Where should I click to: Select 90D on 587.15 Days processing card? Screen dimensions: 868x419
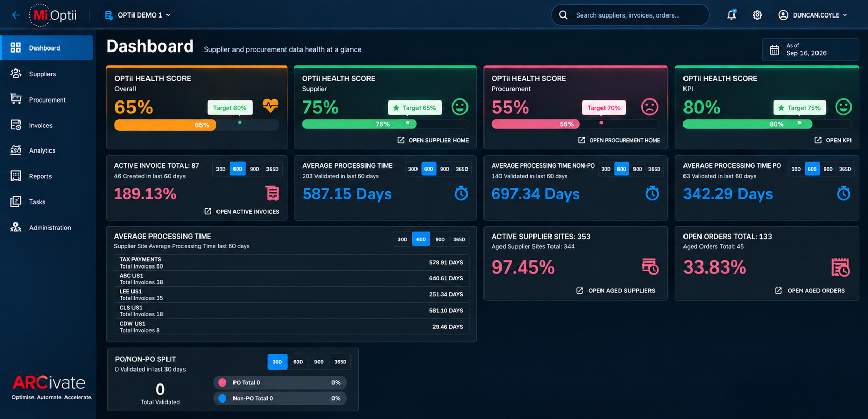click(x=445, y=169)
